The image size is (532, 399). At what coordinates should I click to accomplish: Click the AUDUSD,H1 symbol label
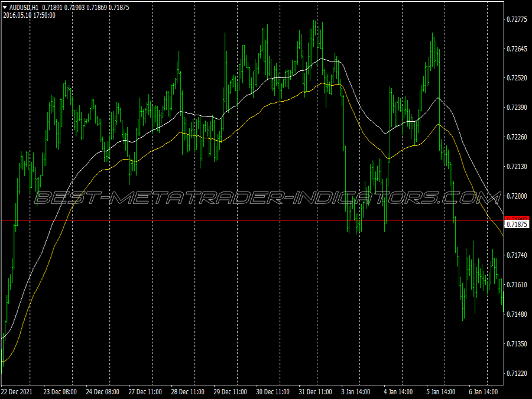(24, 8)
